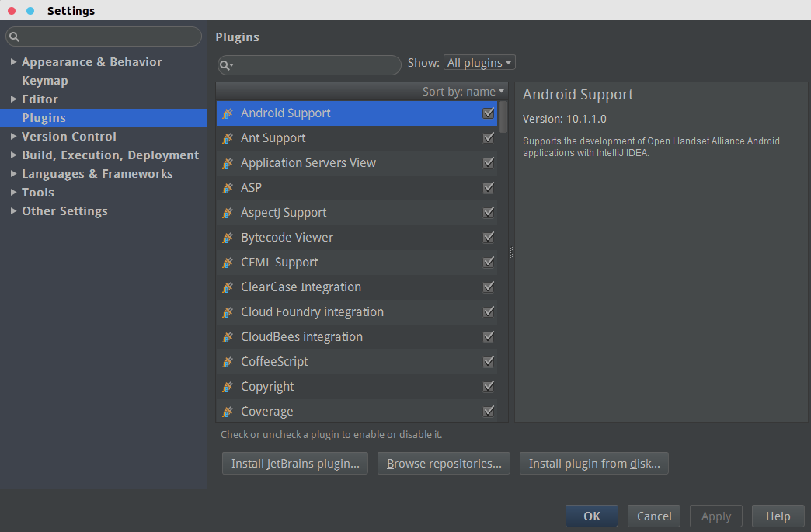Disable the AspectJ Support checkbox
811x532 pixels.
[489, 213]
